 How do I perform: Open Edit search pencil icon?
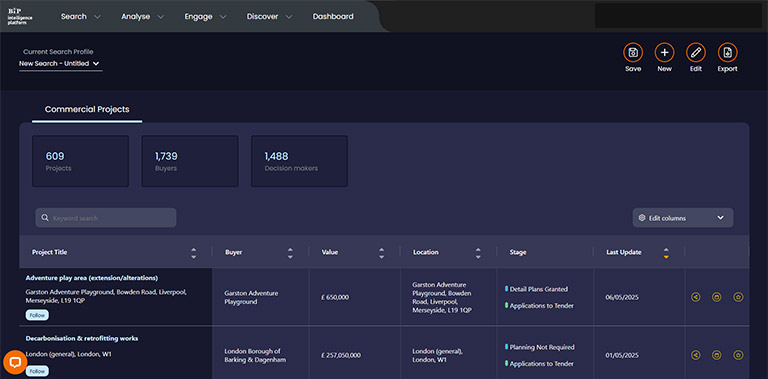click(x=696, y=52)
